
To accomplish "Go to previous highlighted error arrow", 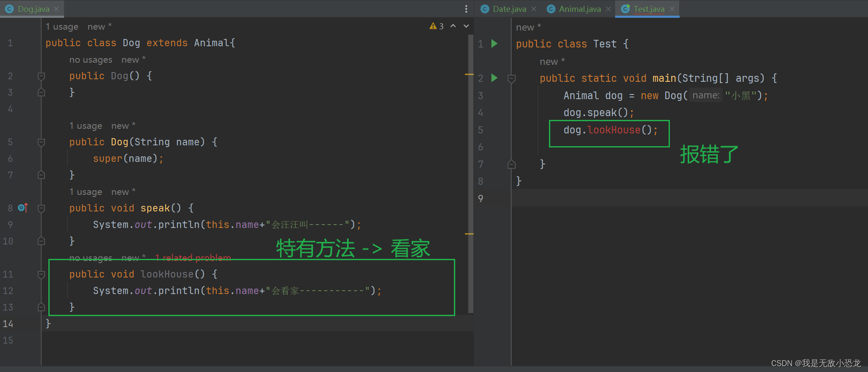I will (453, 26).
